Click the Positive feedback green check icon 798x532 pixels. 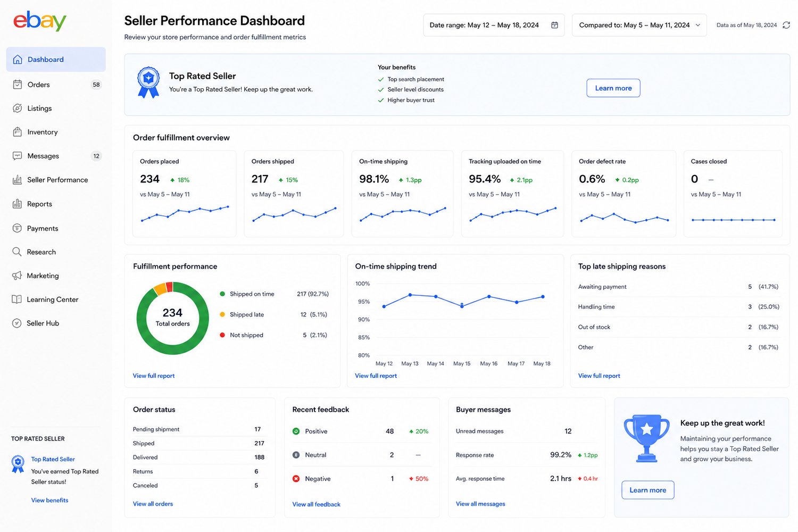(296, 431)
